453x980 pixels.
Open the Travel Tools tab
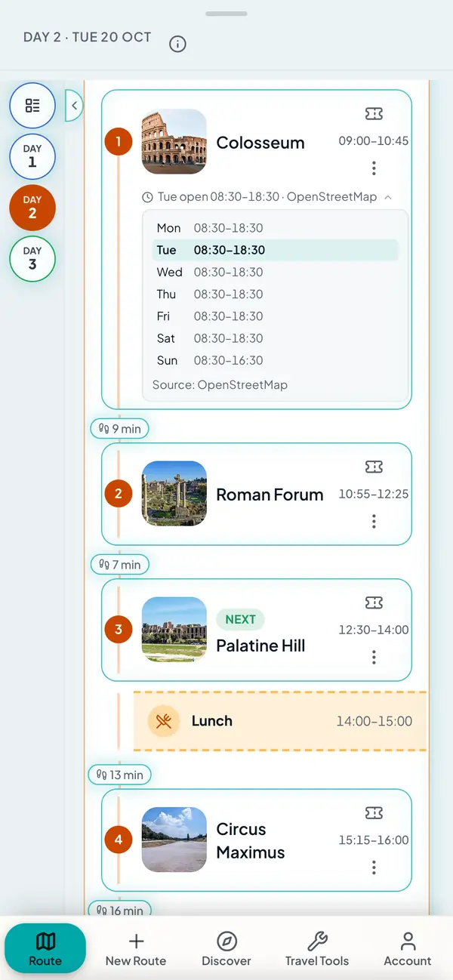point(317,948)
